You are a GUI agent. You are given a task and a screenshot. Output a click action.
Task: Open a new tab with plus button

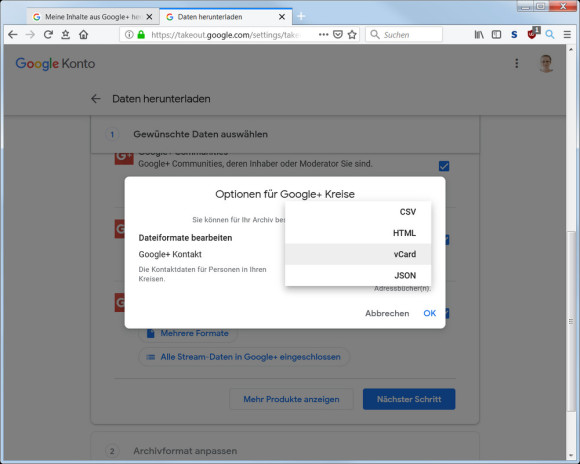point(301,16)
